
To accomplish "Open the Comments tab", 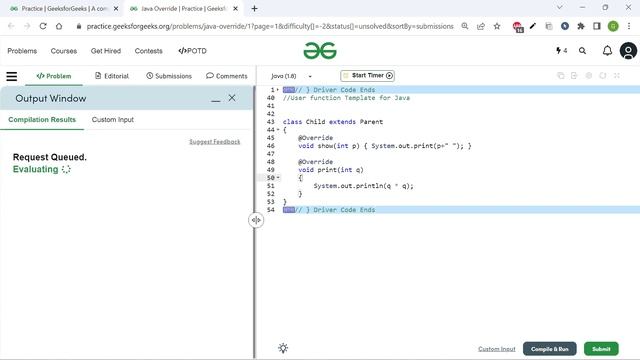I will (227, 76).
